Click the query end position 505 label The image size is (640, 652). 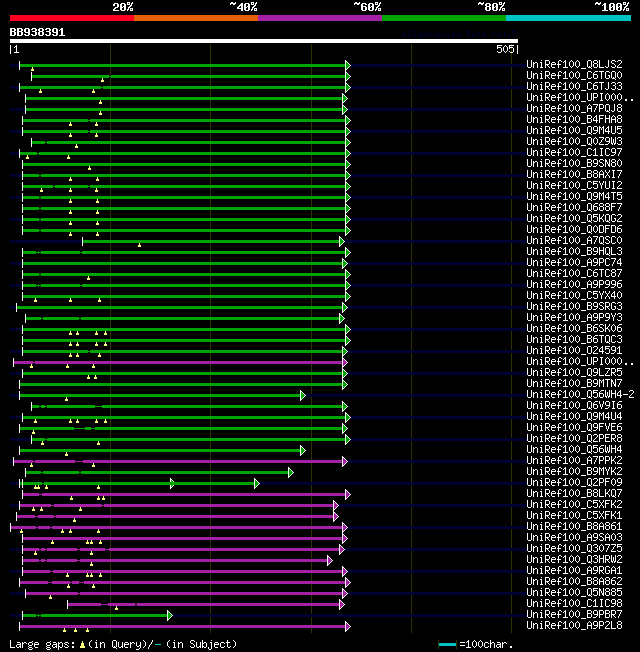(x=505, y=49)
